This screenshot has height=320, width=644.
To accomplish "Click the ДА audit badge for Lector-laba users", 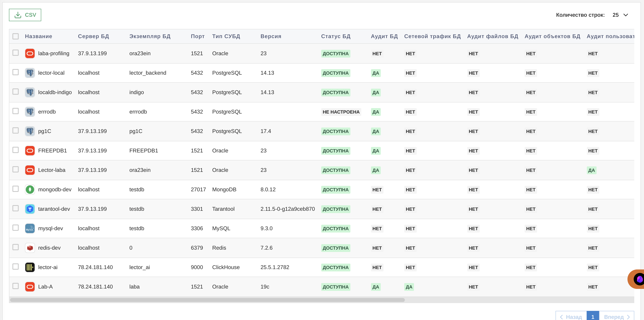I will 591,170.
